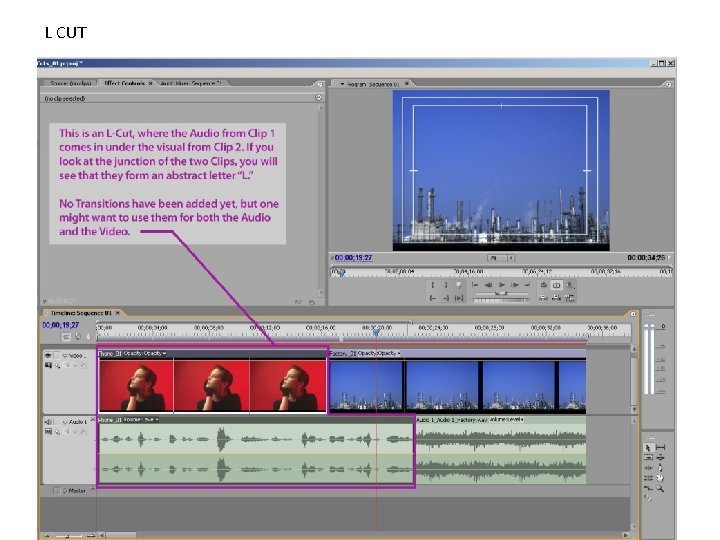
Task: Switch to the Audio Mixer tab
Action: pyautogui.click(x=191, y=83)
